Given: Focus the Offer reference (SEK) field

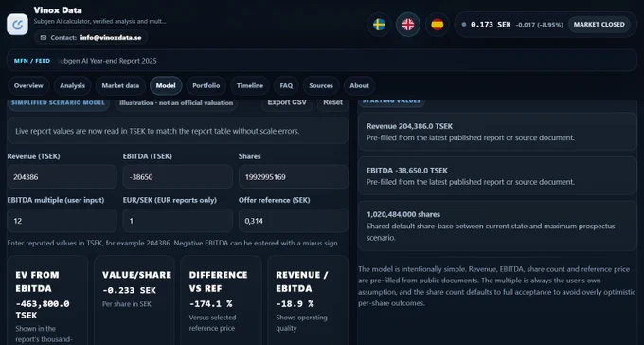Looking at the screenshot, I should [x=294, y=221].
